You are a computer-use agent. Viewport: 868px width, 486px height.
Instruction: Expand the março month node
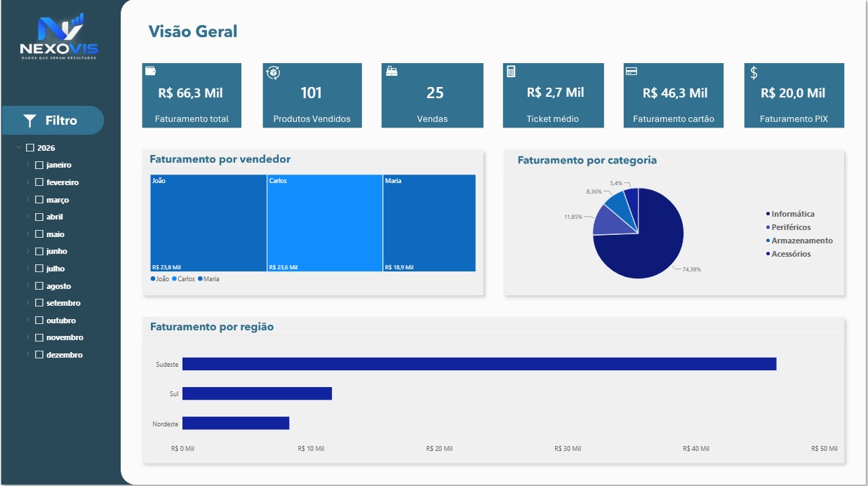click(x=28, y=200)
